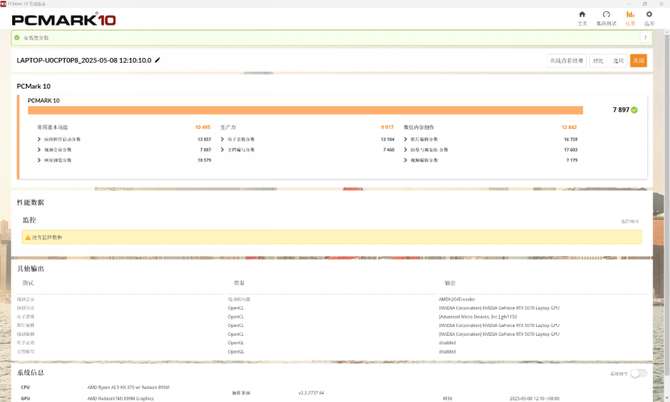Open the Benchmarks icon in top navigation
The height and width of the screenshot is (402, 670).
coord(606,17)
